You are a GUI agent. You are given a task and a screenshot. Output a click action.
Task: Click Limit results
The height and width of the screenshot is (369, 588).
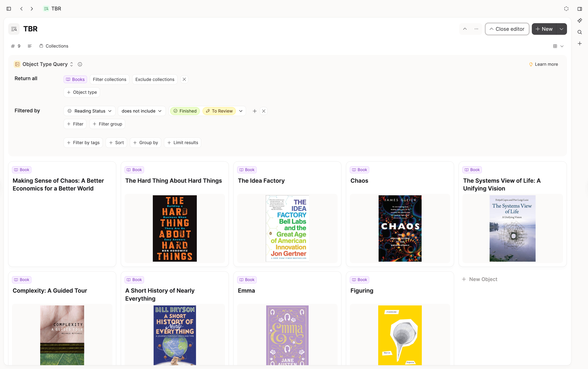pyautogui.click(x=183, y=143)
